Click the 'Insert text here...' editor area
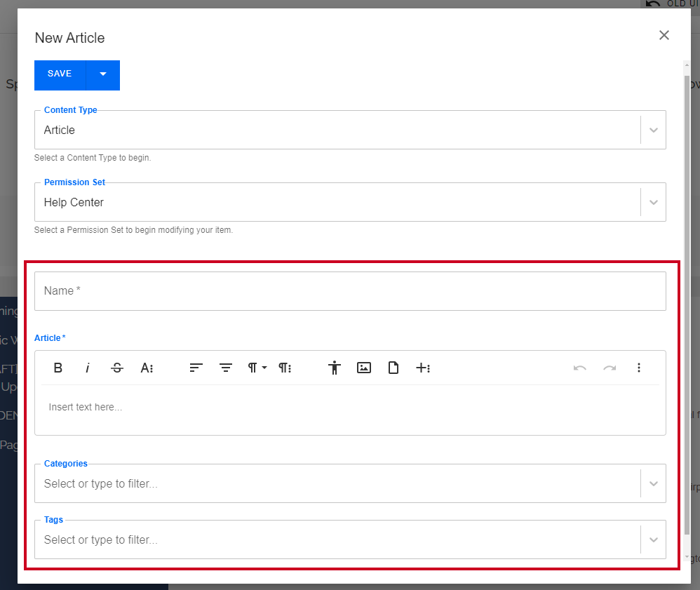Screen dimensions: 700x590 pos(350,408)
